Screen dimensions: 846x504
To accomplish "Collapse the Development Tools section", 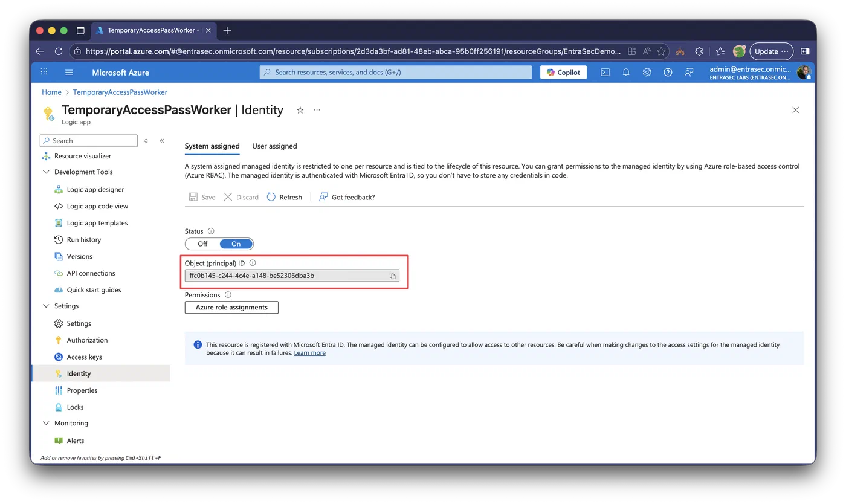I will (46, 172).
